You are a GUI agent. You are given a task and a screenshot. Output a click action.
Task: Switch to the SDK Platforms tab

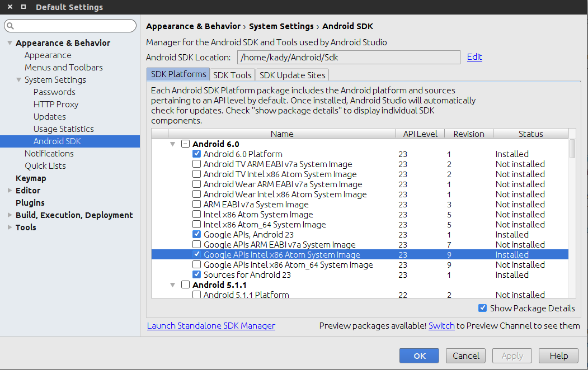[x=178, y=74]
